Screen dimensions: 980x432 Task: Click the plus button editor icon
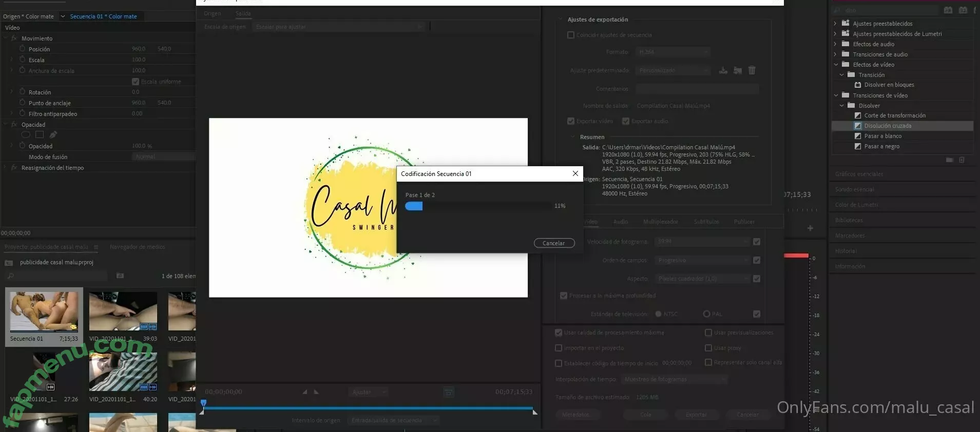coord(810,228)
